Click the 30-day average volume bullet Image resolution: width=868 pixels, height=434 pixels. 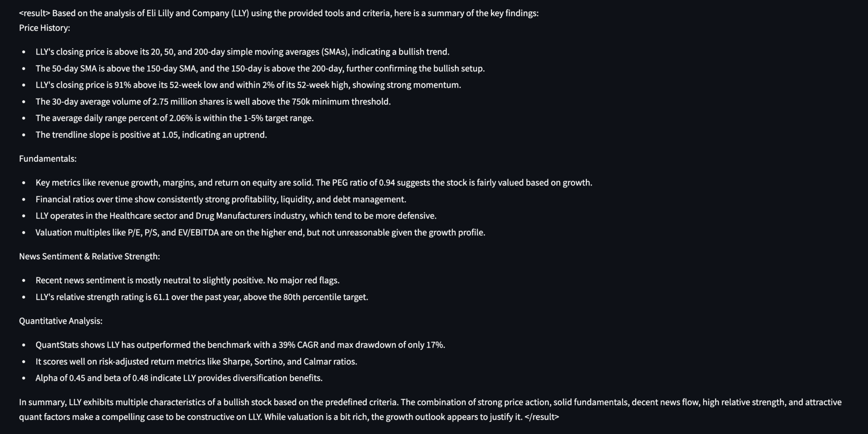pos(213,102)
